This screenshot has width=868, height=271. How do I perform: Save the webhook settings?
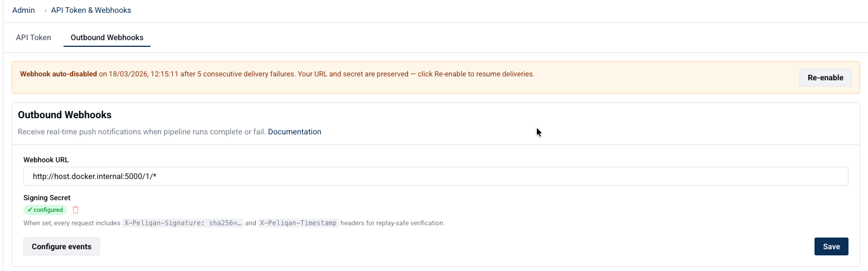[x=831, y=246]
